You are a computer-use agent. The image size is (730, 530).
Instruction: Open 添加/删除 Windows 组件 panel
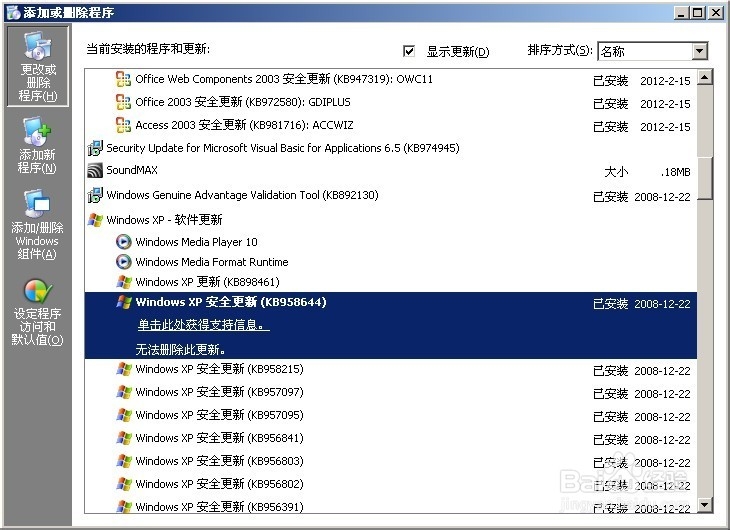point(37,224)
